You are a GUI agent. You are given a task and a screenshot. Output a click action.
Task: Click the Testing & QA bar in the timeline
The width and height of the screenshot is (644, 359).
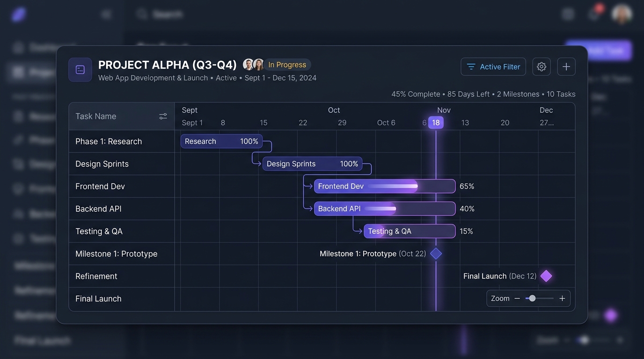[410, 231]
